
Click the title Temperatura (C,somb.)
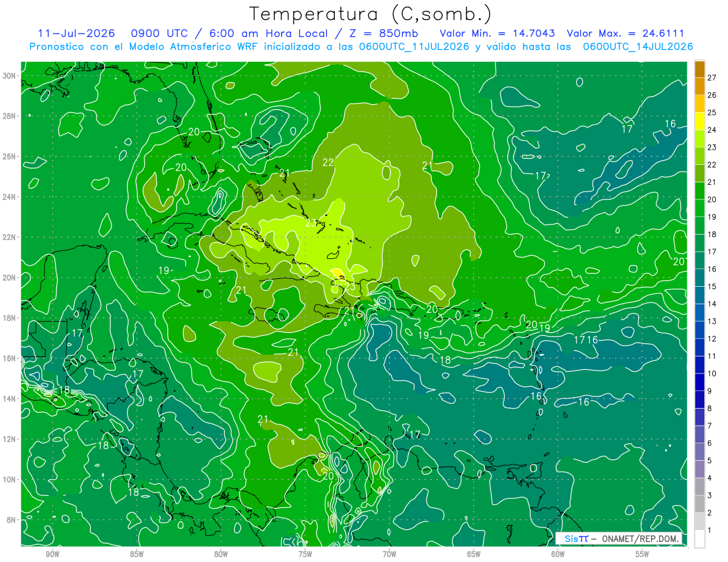point(370,14)
